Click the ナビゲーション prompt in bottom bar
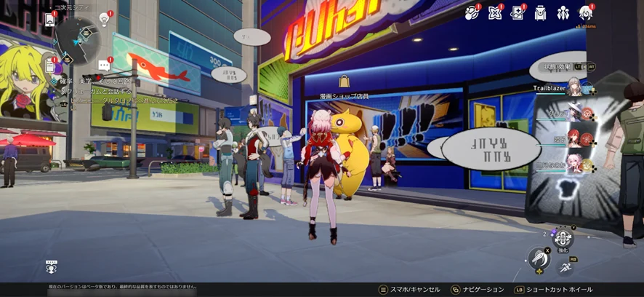Viewport: 644px width, 297px height. pyautogui.click(x=477, y=289)
